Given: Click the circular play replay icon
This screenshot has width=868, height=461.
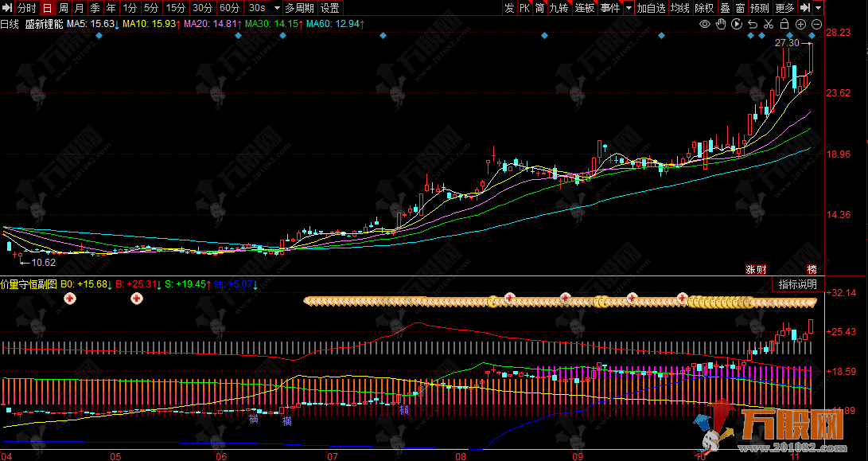Looking at the screenshot, I should (x=736, y=25).
